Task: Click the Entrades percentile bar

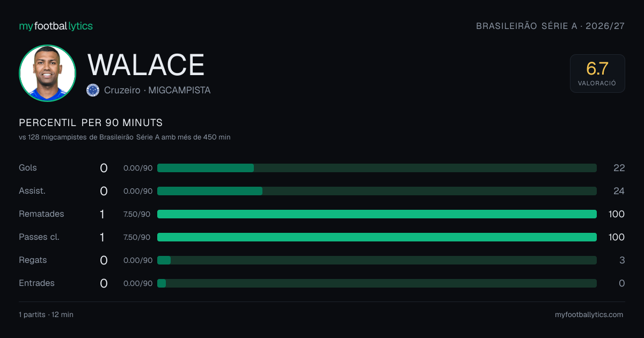Action: click(x=377, y=283)
